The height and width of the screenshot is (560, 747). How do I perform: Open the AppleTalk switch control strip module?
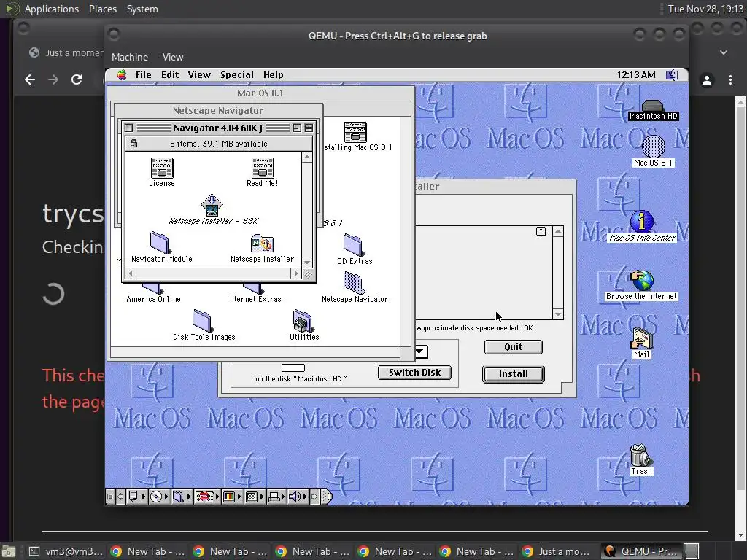(x=136, y=497)
